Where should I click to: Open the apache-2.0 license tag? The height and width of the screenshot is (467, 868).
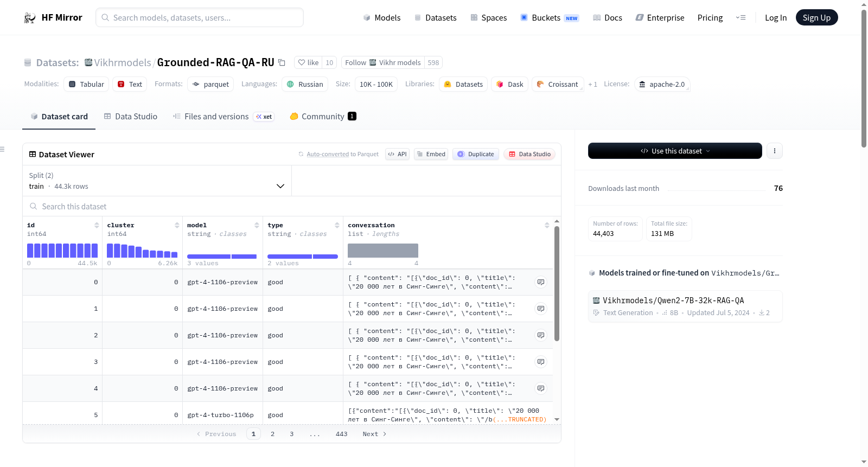click(662, 84)
